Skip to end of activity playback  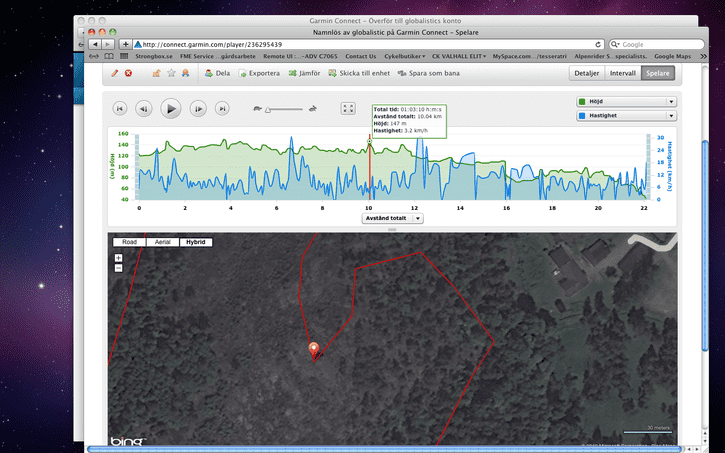pos(222,109)
